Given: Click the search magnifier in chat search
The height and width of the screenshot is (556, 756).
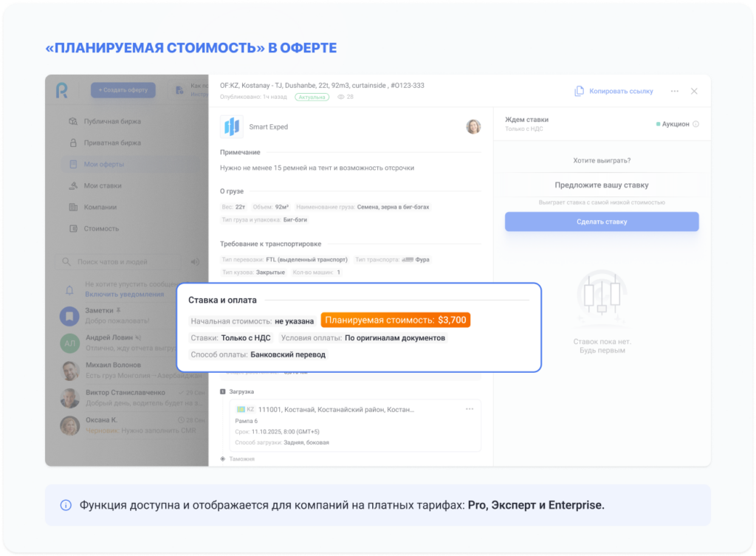Looking at the screenshot, I should [x=66, y=263].
